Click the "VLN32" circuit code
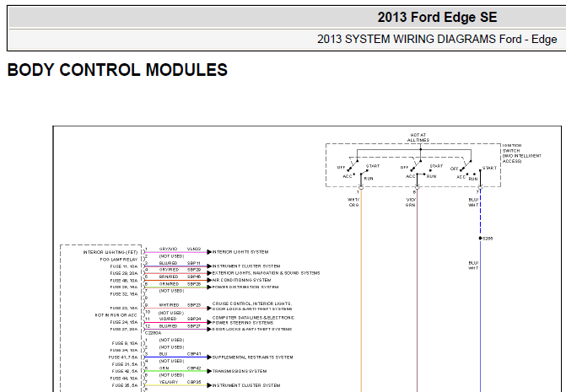This screenshot has height=392, width=566. 194,249
